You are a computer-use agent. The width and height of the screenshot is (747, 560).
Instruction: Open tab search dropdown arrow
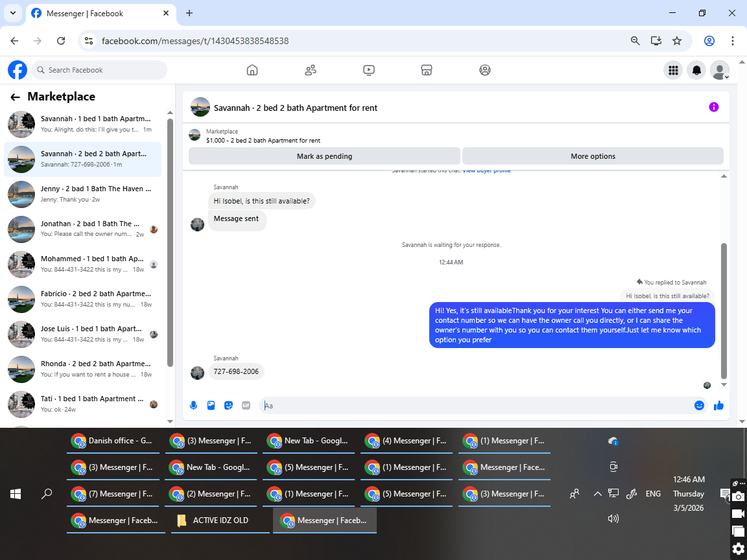[13, 13]
